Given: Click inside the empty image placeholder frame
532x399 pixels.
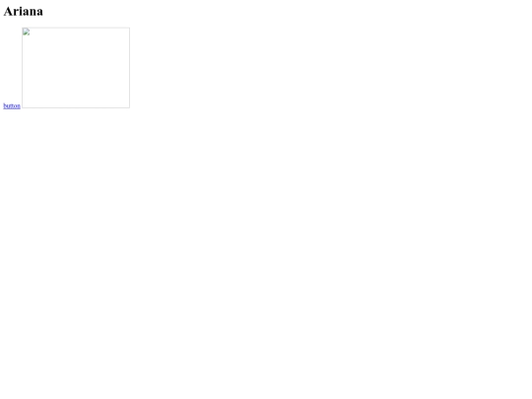Looking at the screenshot, I should (x=76, y=68).
